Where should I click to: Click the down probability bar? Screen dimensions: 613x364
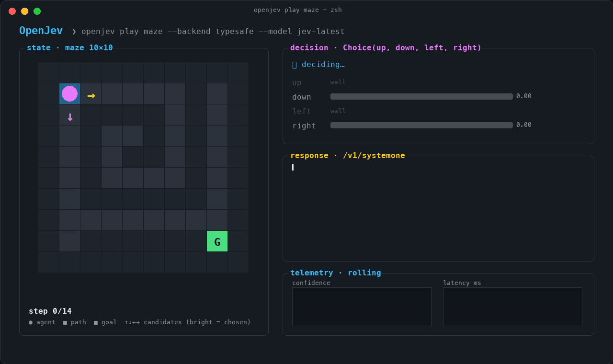point(421,96)
